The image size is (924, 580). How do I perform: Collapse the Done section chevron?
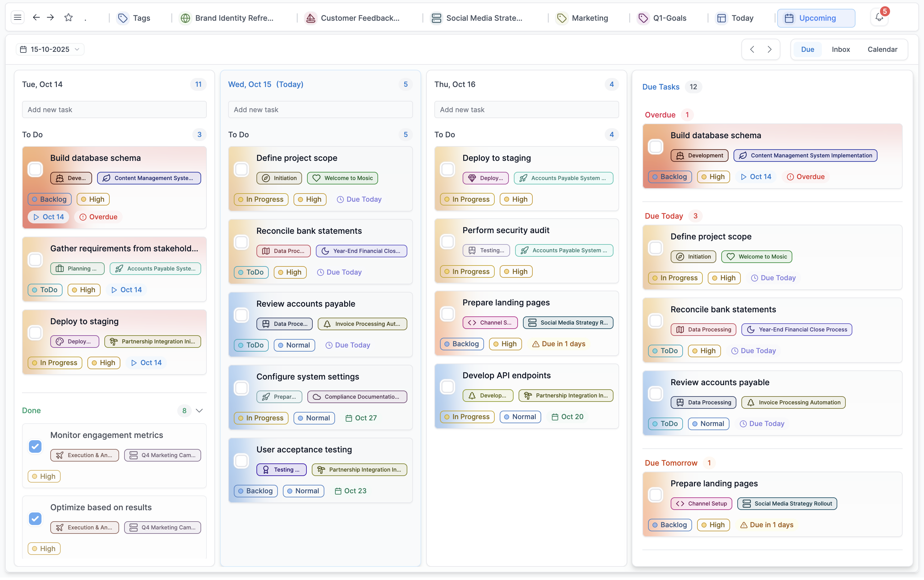(x=199, y=411)
